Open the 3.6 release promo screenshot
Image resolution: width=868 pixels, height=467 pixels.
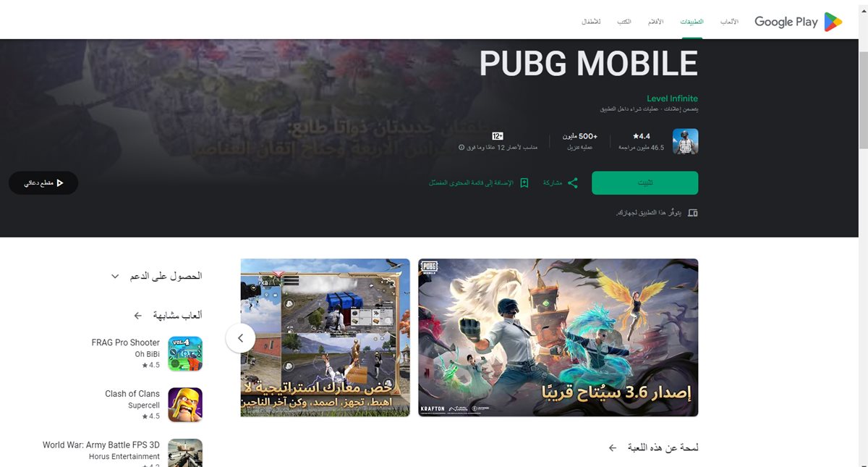point(558,337)
